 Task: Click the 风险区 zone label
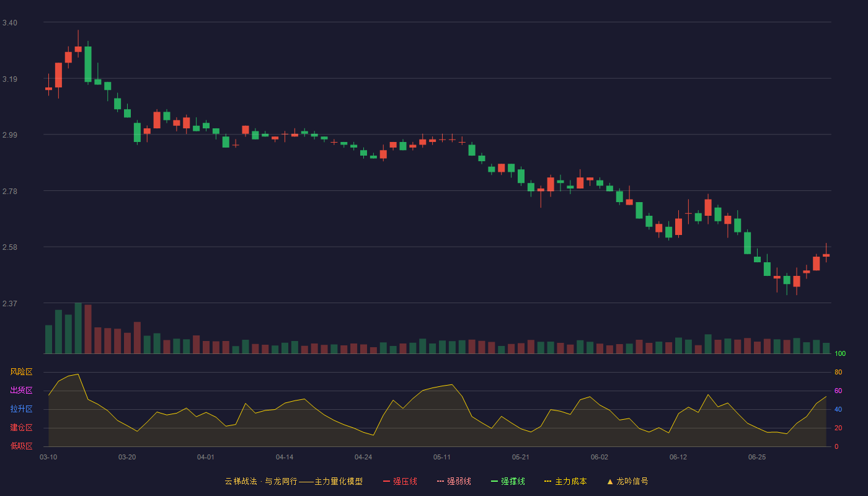[22, 372]
